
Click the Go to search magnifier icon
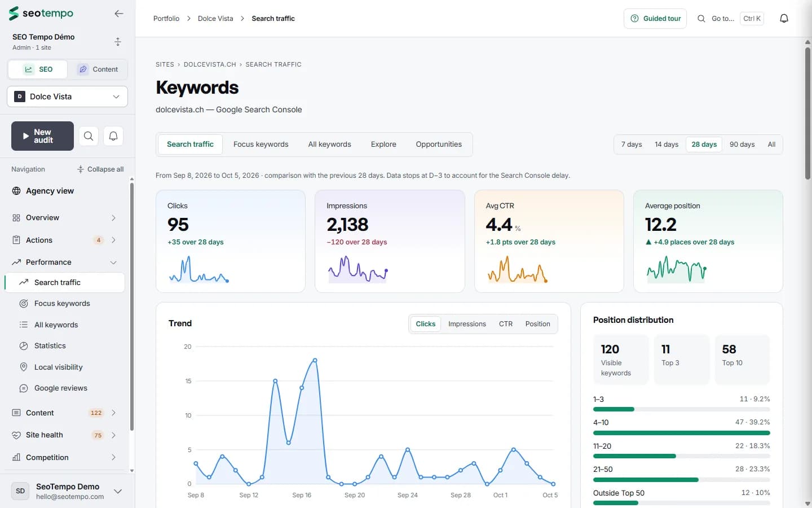click(x=701, y=19)
